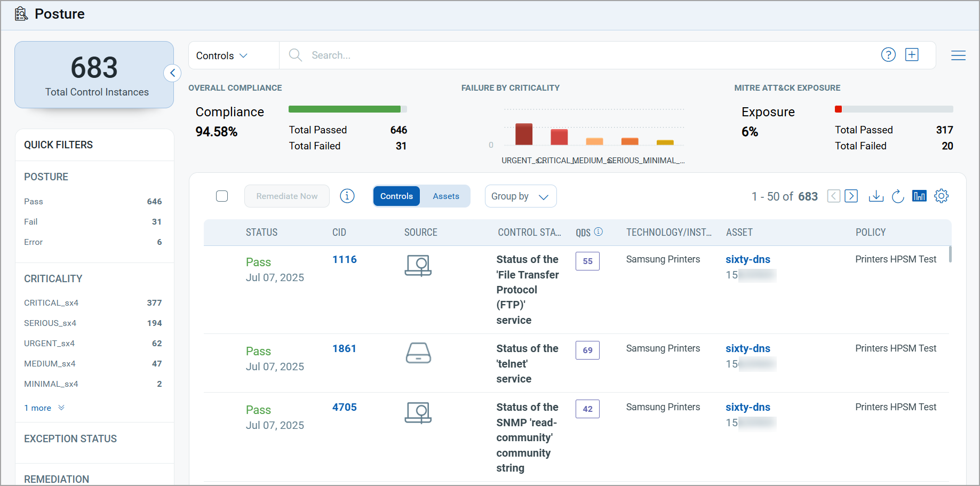
Task: Select the Controls tab in the table toolbar
Action: (396, 196)
